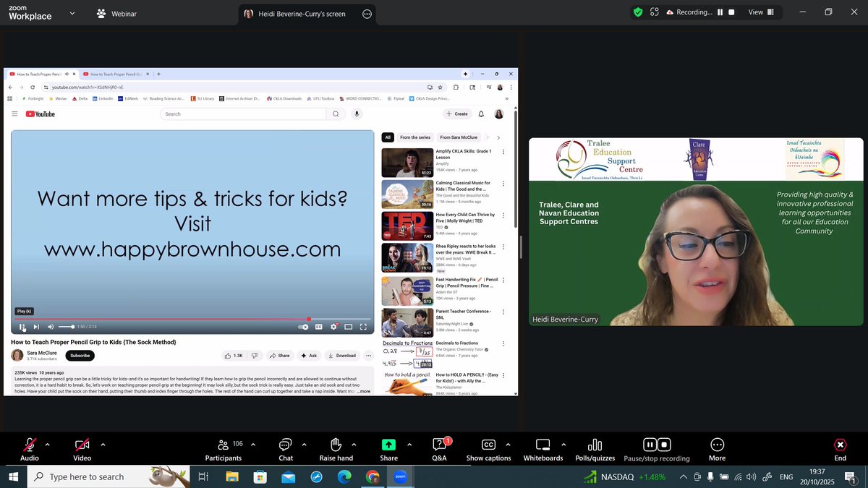Viewport: 868px width, 488px height.
Task: Open YouTube notifications bell
Action: 481,114
